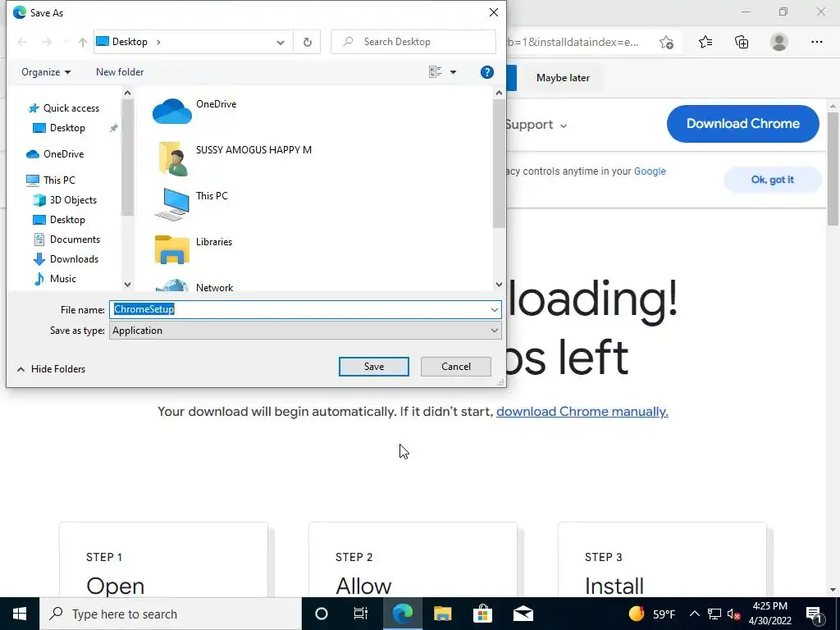Click the file list vertical scrollbar
This screenshot has height=630, width=840.
coord(499,163)
